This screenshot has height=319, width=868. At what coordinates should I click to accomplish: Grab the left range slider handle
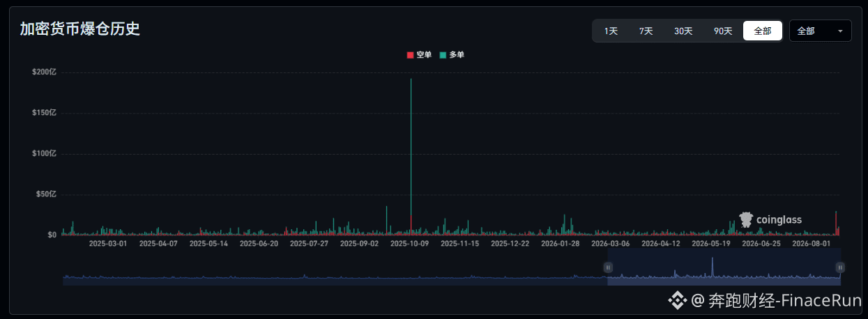point(608,267)
